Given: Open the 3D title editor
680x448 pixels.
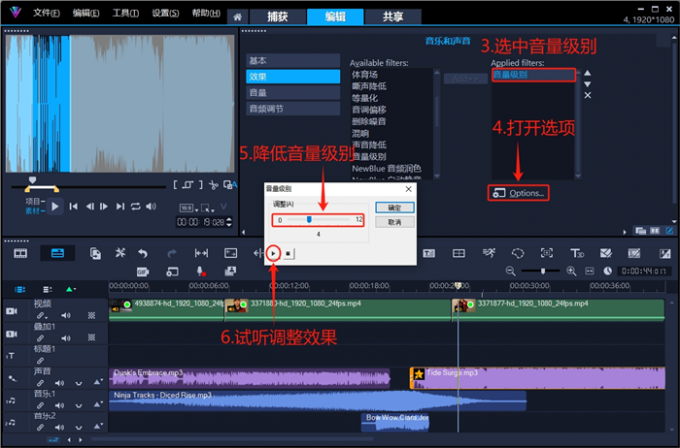Looking at the screenshot, I should click(x=577, y=253).
